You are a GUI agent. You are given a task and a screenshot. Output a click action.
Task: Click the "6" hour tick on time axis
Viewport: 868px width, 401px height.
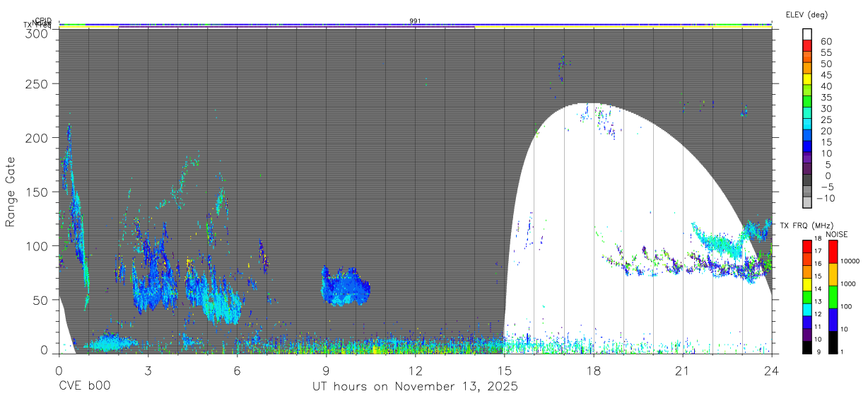(237, 370)
